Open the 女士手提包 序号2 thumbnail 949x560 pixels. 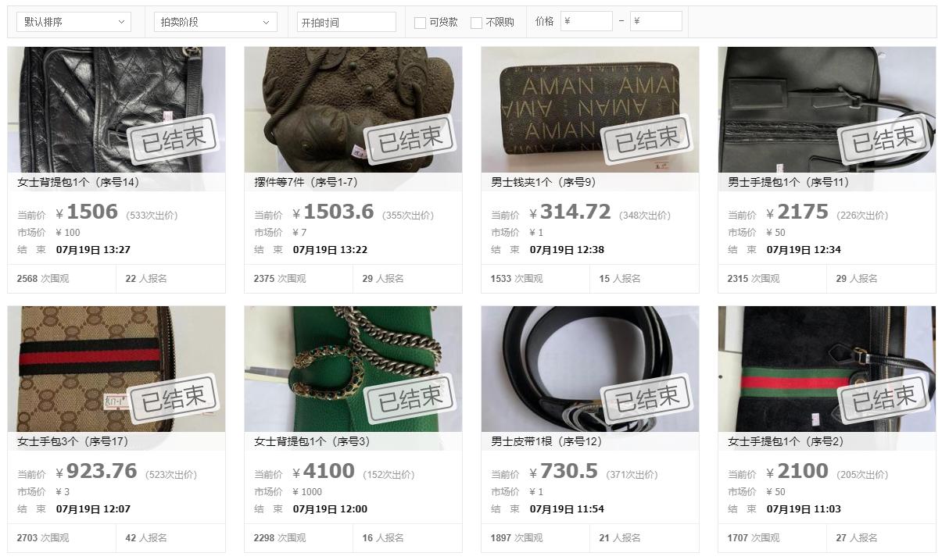coord(827,369)
